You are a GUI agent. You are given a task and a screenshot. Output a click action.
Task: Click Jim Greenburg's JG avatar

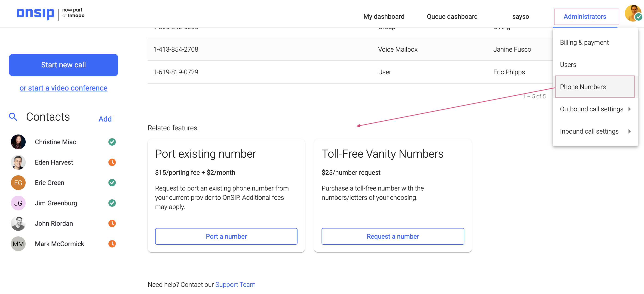coord(18,203)
